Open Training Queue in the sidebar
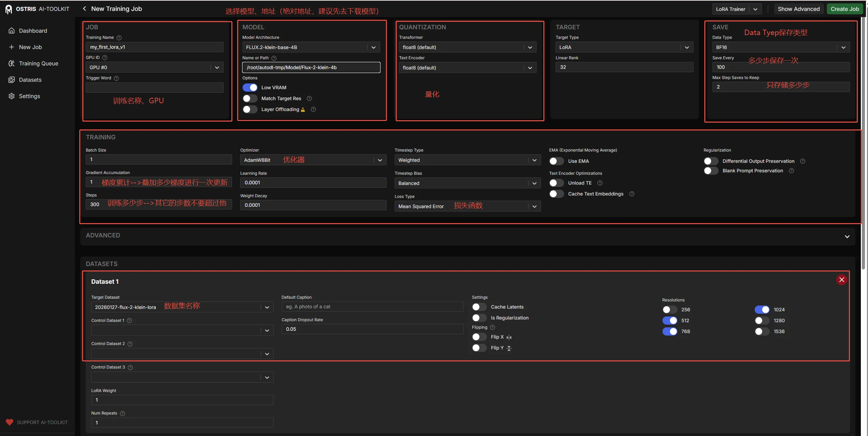The height and width of the screenshot is (436, 868). (x=38, y=63)
